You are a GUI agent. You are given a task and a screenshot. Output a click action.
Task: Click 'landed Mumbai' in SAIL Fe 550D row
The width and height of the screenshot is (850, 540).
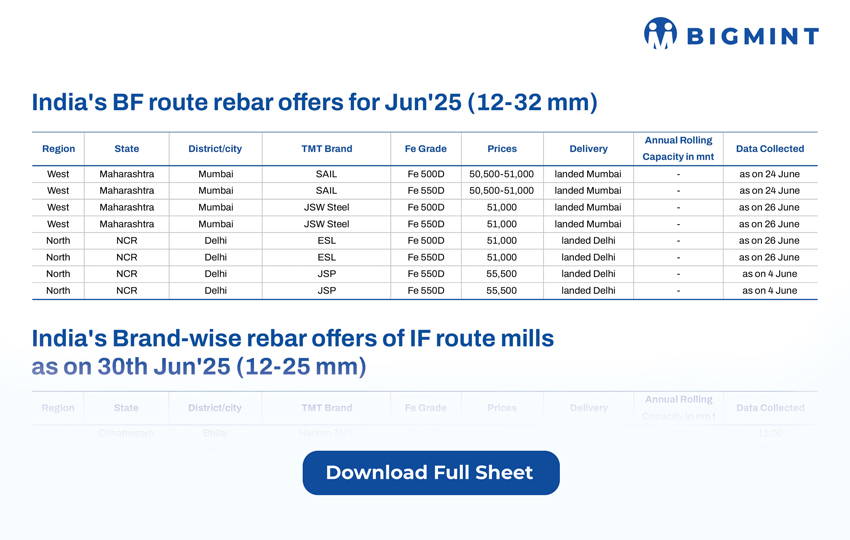(588, 191)
